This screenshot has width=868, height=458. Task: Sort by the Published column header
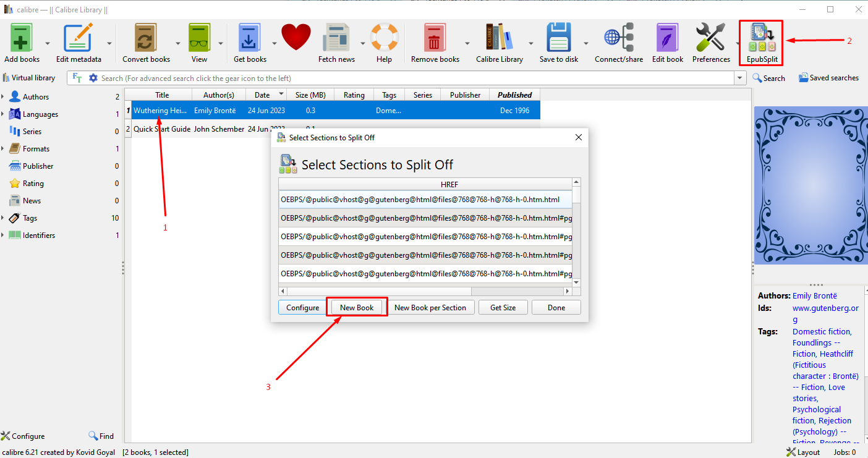coord(515,95)
